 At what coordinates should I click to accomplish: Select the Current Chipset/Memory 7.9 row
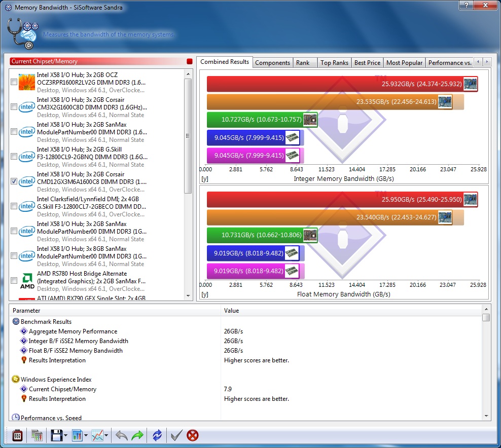coord(245,389)
